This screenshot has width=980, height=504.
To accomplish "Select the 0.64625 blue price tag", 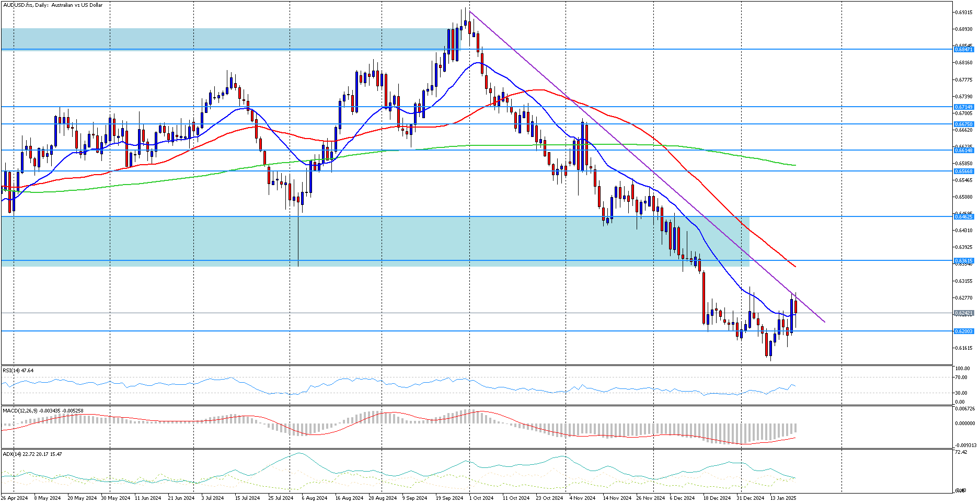I will coord(964,216).
